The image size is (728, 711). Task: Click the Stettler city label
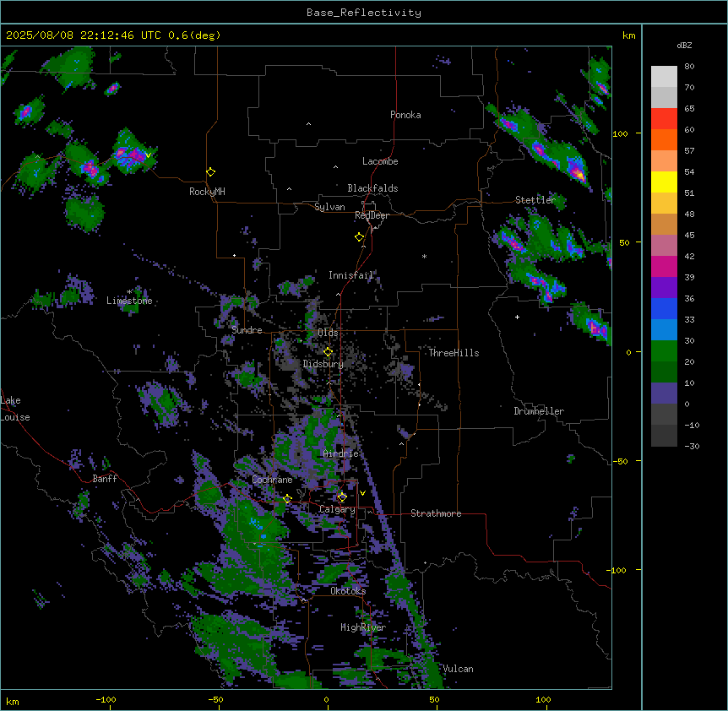pos(535,200)
